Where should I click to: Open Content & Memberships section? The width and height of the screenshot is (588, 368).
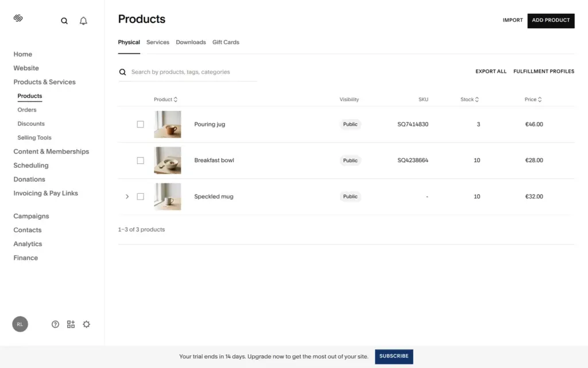(51, 151)
